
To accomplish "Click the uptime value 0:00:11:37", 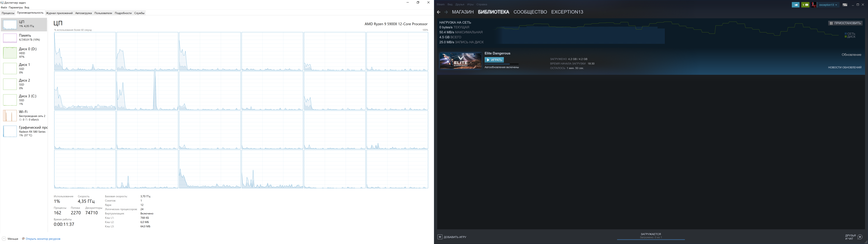I will 64,224.
